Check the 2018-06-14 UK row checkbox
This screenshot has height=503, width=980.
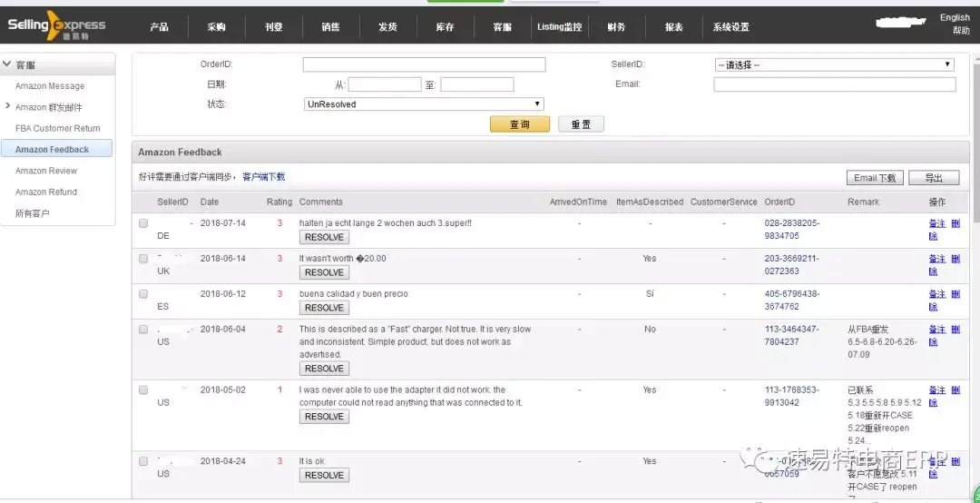(143, 259)
